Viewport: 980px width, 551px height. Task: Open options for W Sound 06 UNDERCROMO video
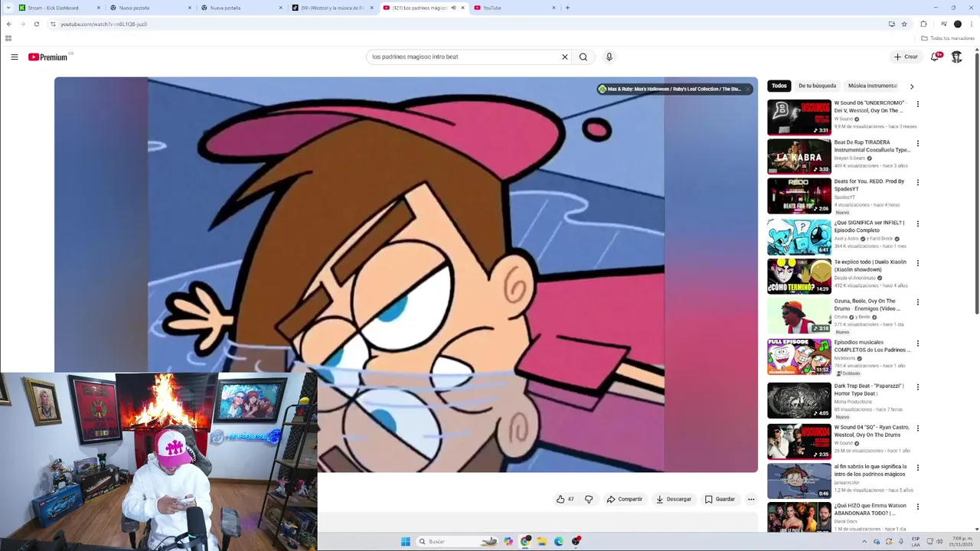pyautogui.click(x=917, y=104)
